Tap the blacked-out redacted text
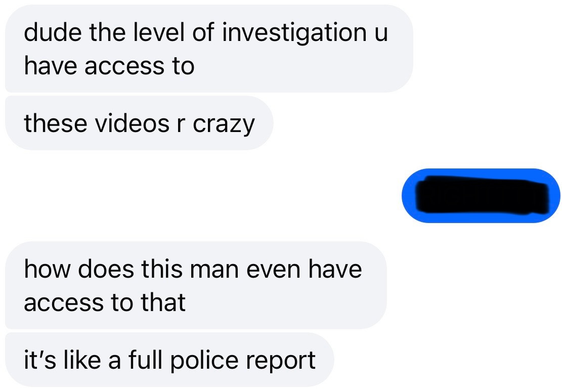The image size is (562, 392). pyautogui.click(x=482, y=196)
